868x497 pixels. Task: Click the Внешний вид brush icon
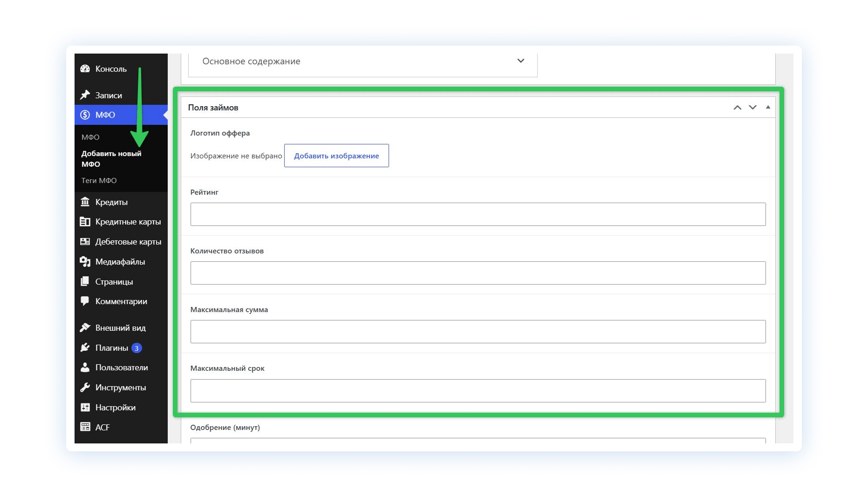click(x=85, y=327)
